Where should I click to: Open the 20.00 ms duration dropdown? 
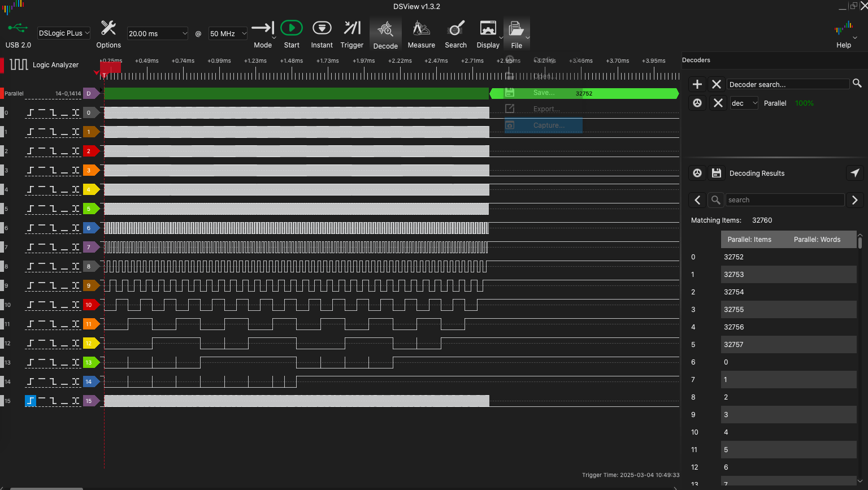tap(157, 33)
